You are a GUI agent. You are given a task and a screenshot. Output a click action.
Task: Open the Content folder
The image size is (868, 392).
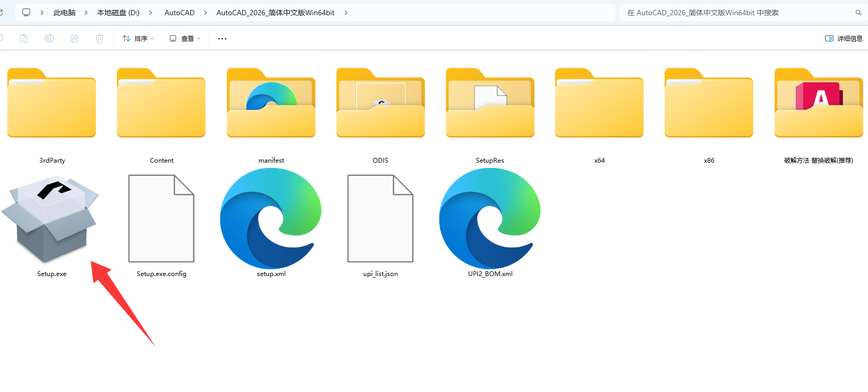pyautogui.click(x=161, y=103)
